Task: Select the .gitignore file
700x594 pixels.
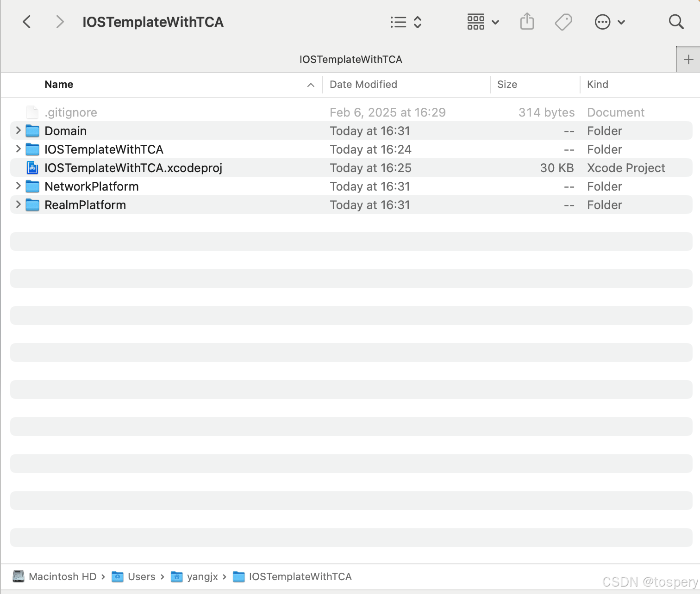Action: (70, 112)
